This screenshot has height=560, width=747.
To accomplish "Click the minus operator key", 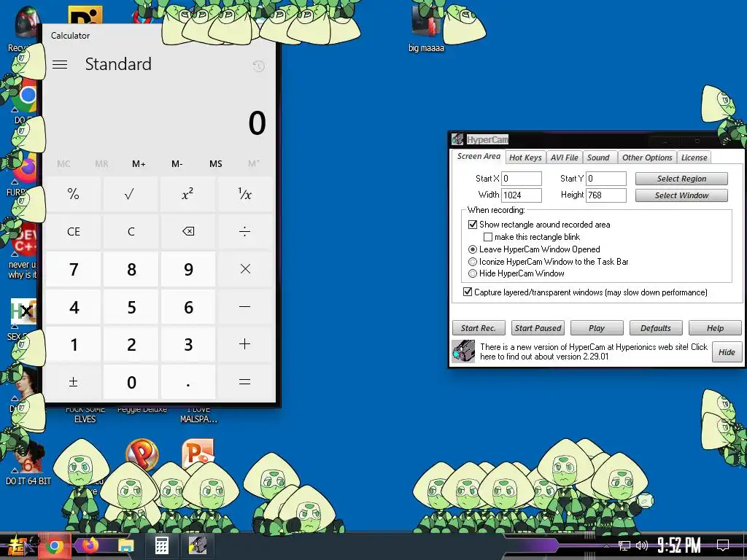I will tap(245, 307).
